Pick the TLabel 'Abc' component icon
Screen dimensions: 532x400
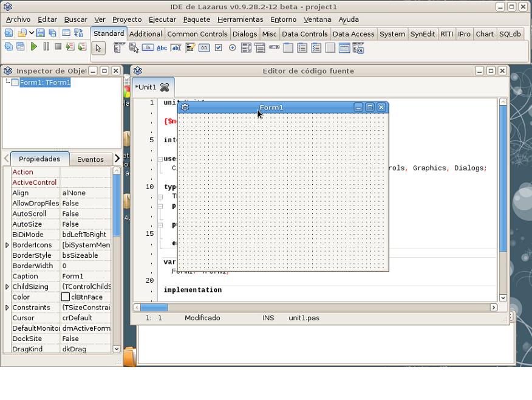tap(162, 47)
